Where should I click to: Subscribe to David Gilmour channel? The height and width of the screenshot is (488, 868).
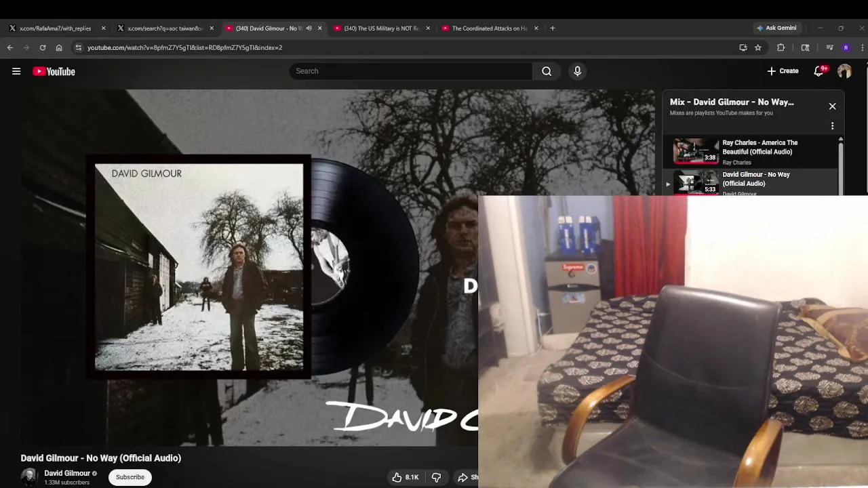pyautogui.click(x=130, y=477)
